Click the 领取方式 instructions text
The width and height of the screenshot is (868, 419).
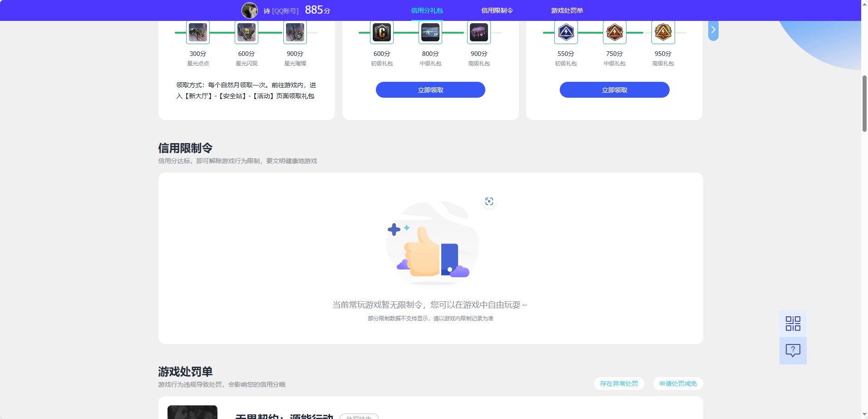tap(247, 90)
